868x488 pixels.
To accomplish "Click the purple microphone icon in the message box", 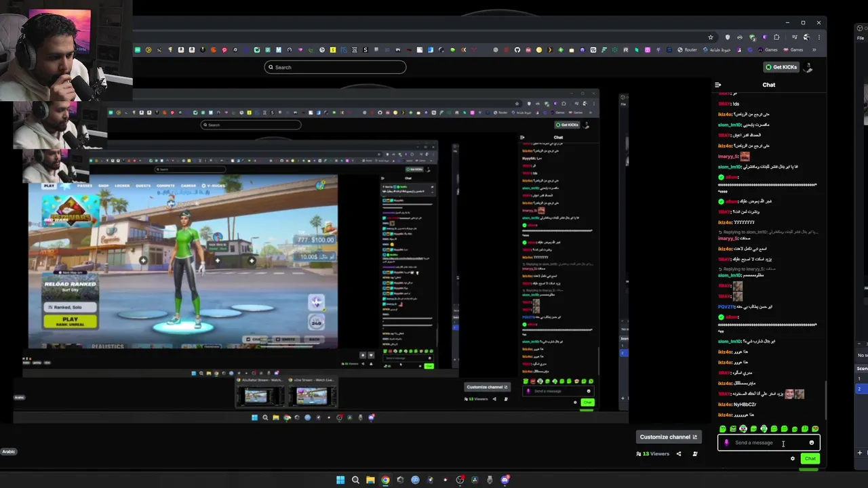I will click(x=726, y=443).
